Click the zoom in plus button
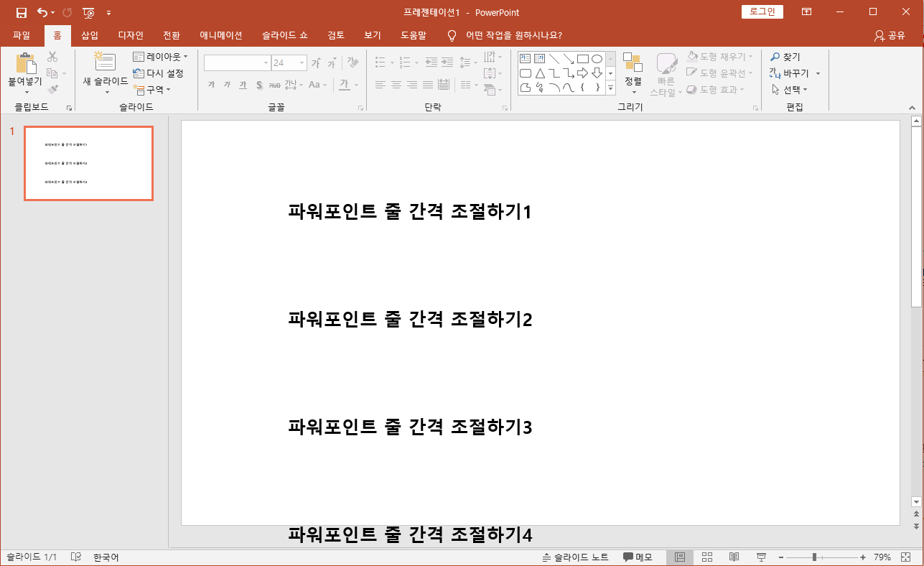924x566 pixels. (863, 557)
